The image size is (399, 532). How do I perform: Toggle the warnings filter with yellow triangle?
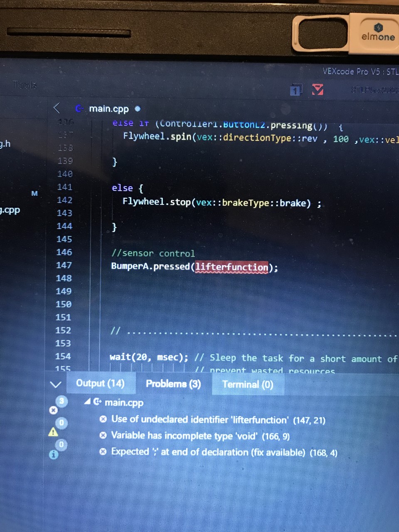(x=57, y=428)
